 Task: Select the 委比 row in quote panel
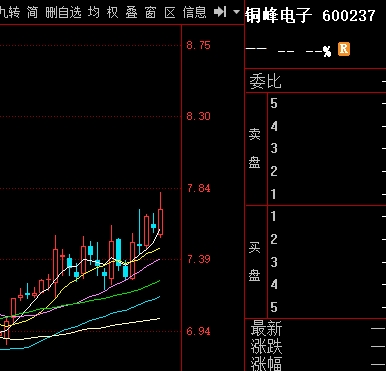coord(316,81)
